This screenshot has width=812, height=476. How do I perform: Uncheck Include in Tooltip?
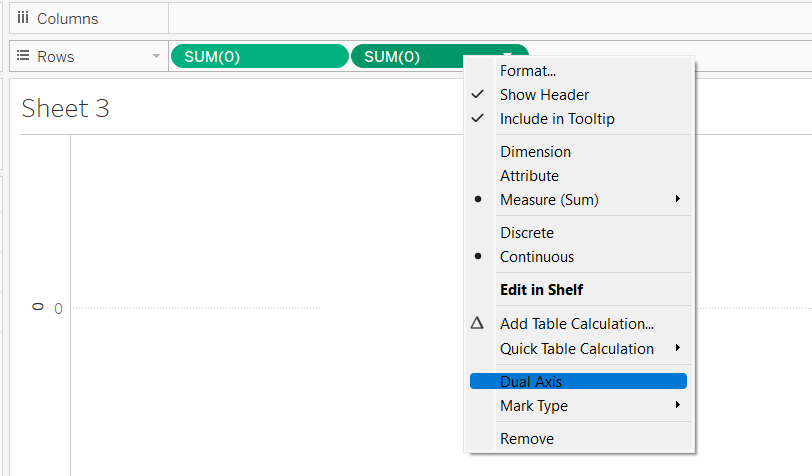557,119
